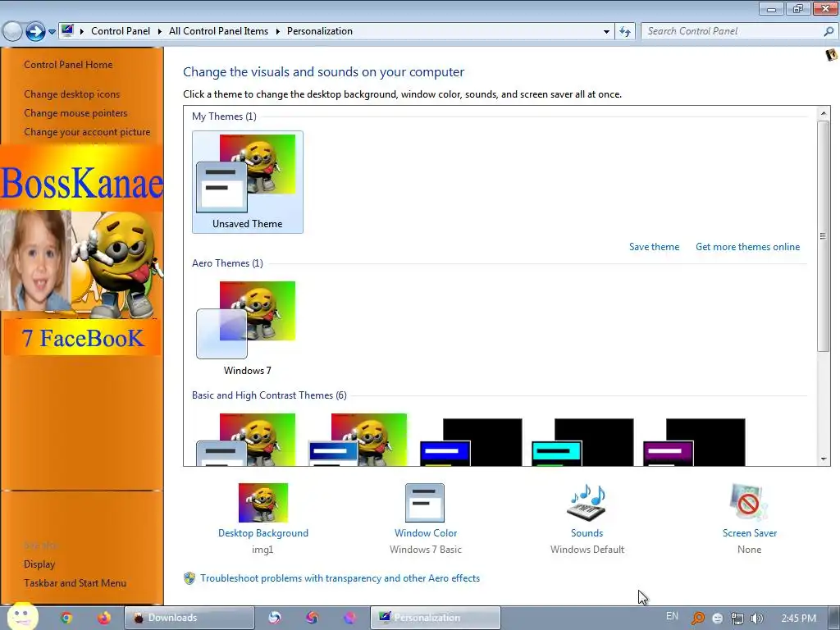Select basic theme with dark blue window

point(358,440)
